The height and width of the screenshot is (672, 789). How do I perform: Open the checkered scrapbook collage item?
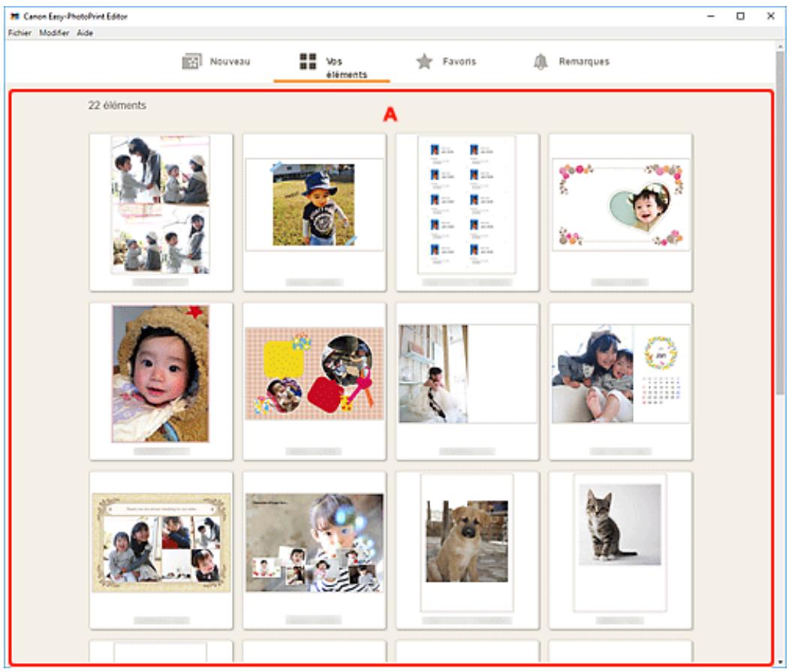[315, 381]
